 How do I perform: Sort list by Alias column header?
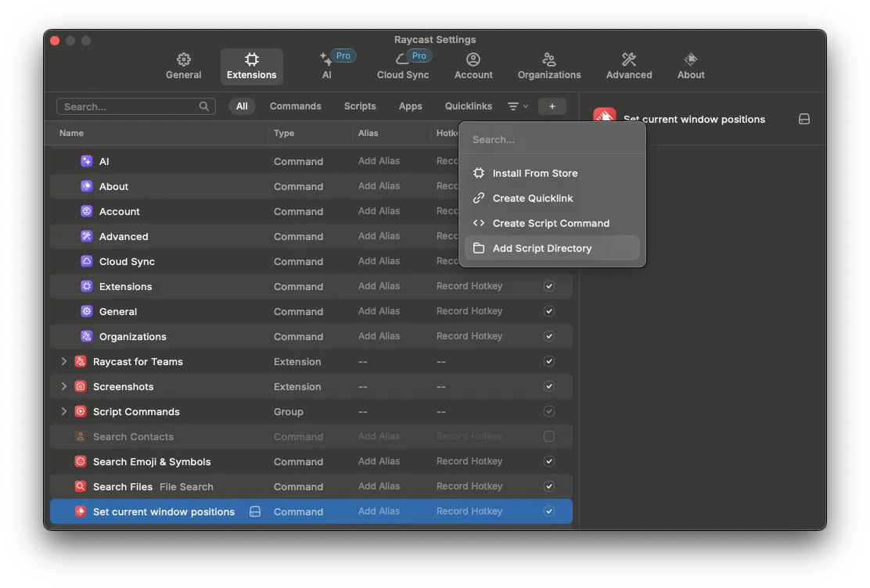(x=368, y=133)
